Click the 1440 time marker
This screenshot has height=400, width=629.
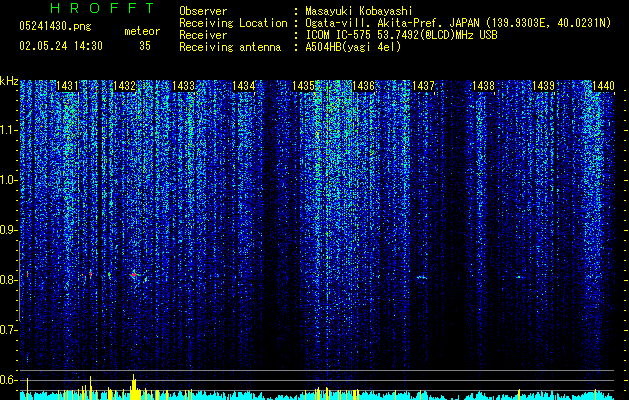603,86
